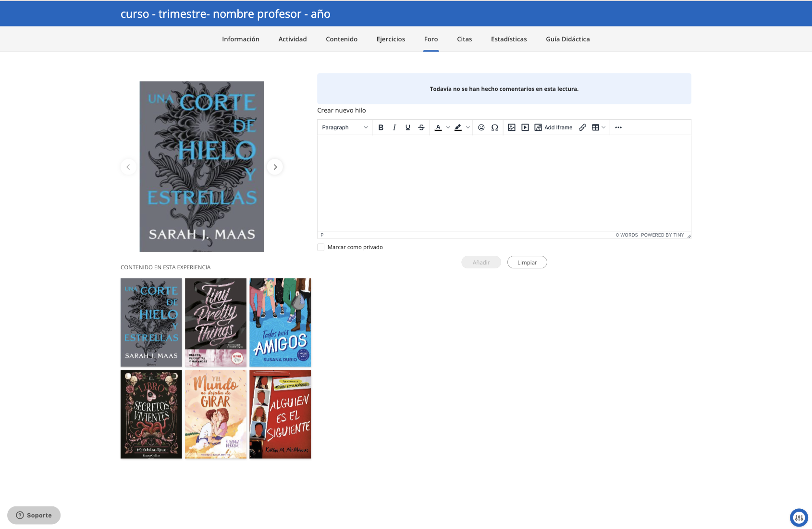Click the editor resize handle
This screenshot has width=812, height=529.
[x=689, y=236]
